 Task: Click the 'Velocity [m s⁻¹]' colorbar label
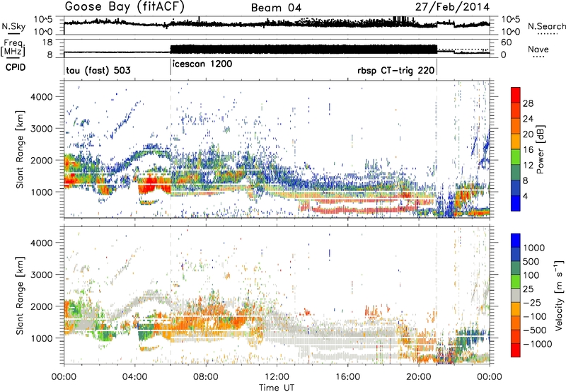[559, 295]
